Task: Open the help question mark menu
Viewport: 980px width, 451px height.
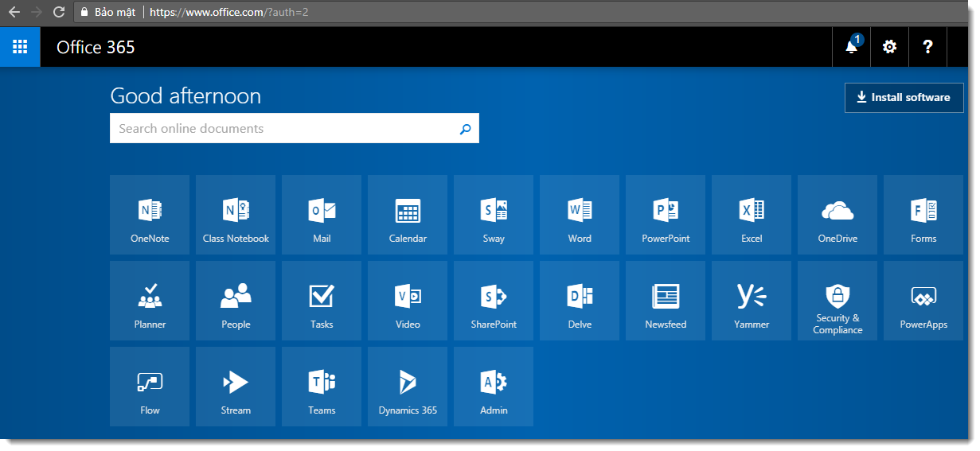Action: (927, 47)
